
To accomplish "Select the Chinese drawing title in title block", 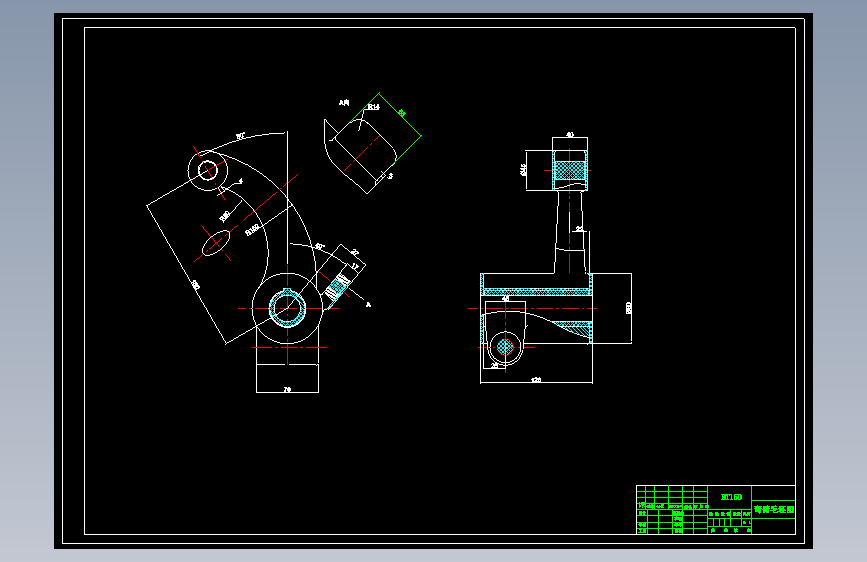I will [774, 509].
